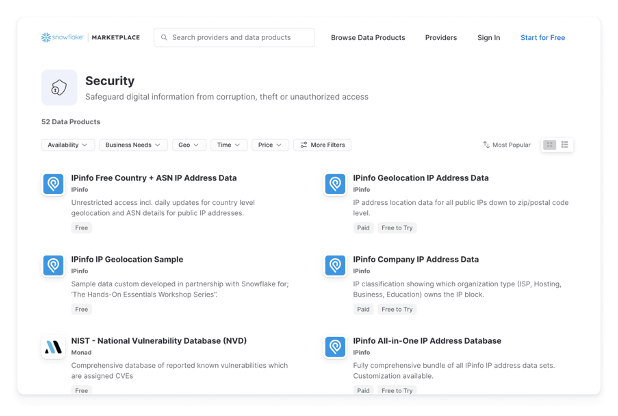Click Paid tag under Company IP Address Data
The height and width of the screenshot is (416, 618).
363,310
